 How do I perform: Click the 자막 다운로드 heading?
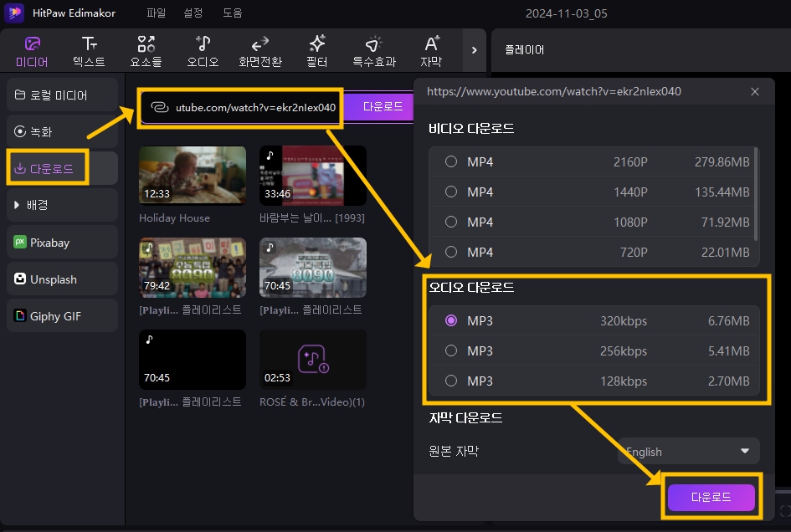[465, 418]
